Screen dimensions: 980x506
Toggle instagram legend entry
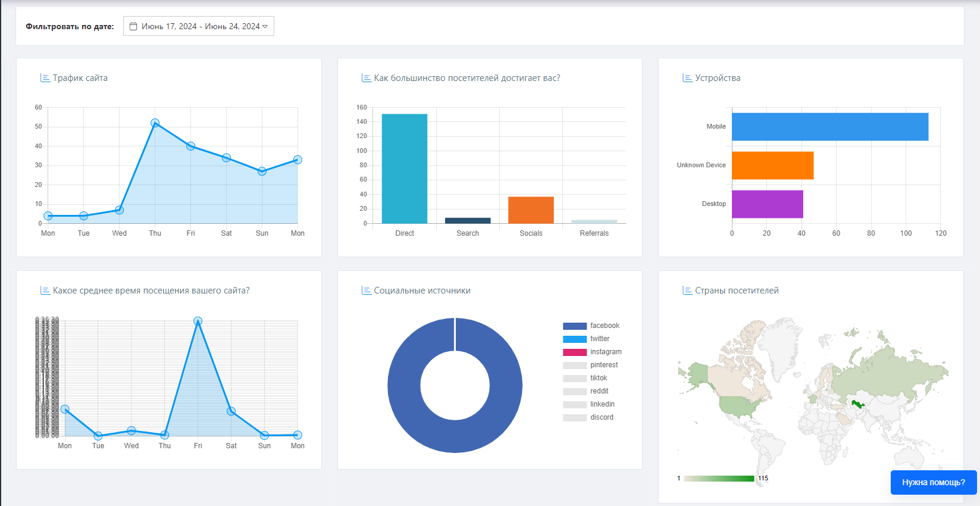tap(592, 352)
